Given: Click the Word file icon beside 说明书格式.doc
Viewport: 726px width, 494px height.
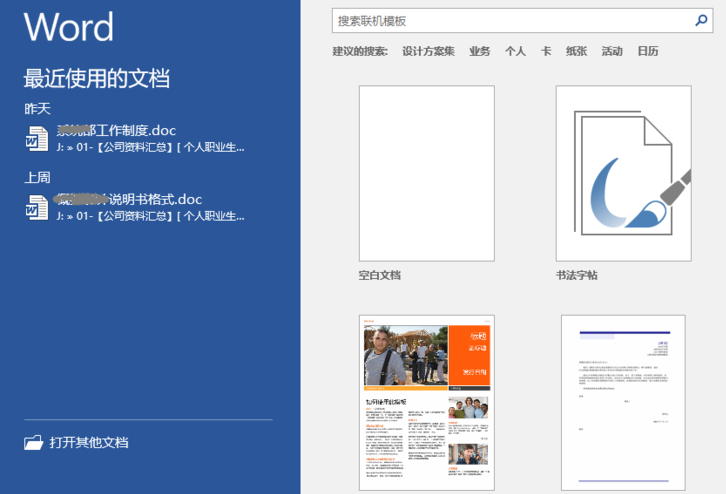Looking at the screenshot, I should [x=36, y=207].
